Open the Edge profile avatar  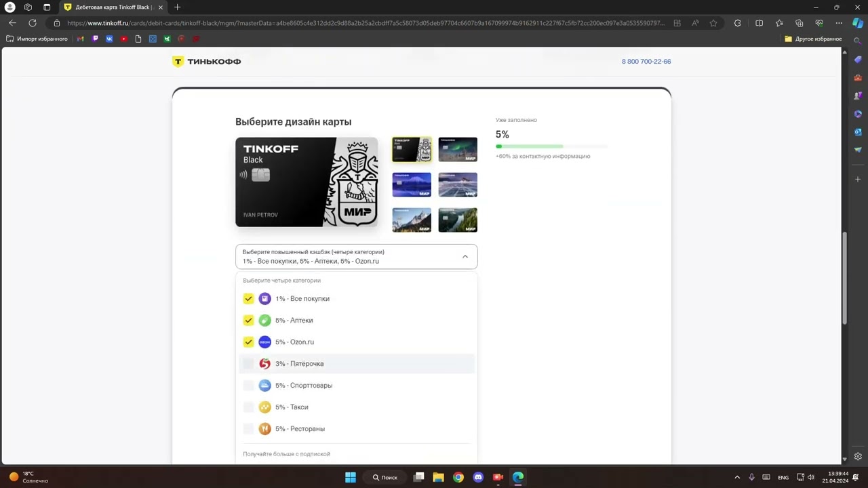9,7
